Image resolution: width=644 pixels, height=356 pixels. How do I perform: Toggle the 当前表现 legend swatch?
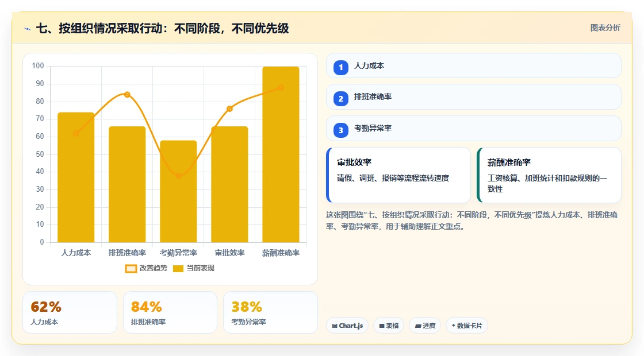[x=178, y=269]
